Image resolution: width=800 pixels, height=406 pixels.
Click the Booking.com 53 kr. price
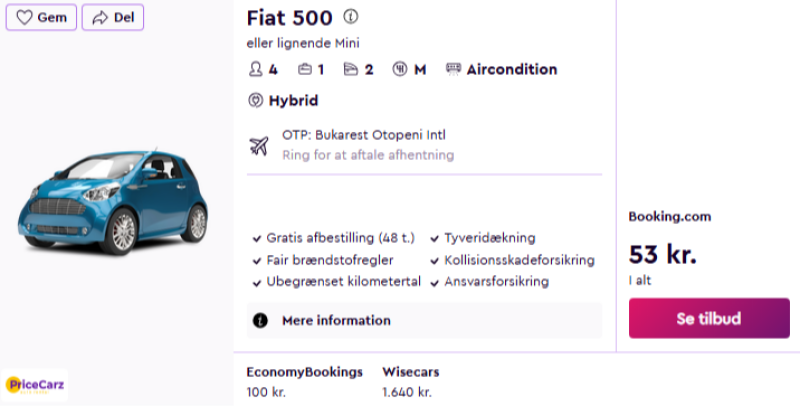[x=662, y=255]
